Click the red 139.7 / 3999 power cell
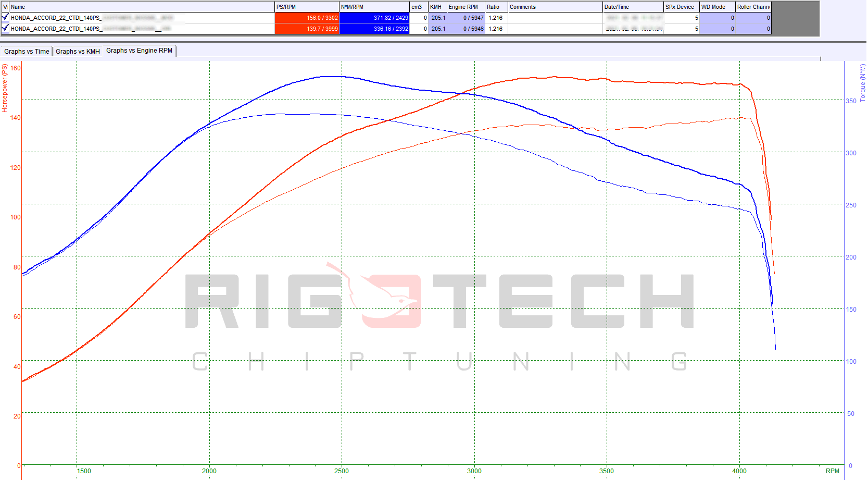Screen dimensions: 868x480 (x=307, y=29)
